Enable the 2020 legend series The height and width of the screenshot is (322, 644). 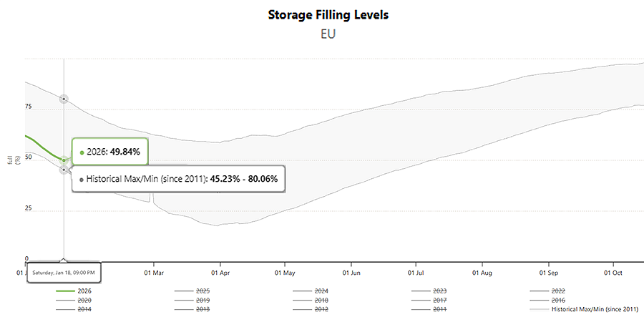tap(84, 301)
